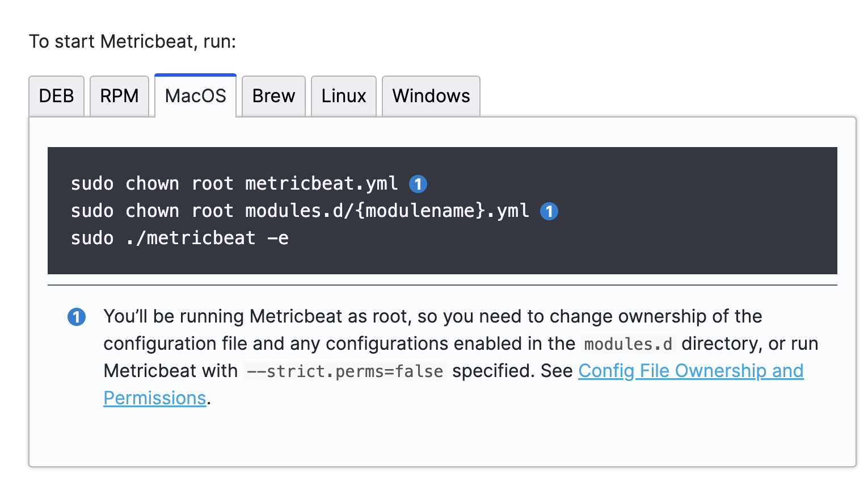
Task: Open the RPM tab
Action: 119,96
